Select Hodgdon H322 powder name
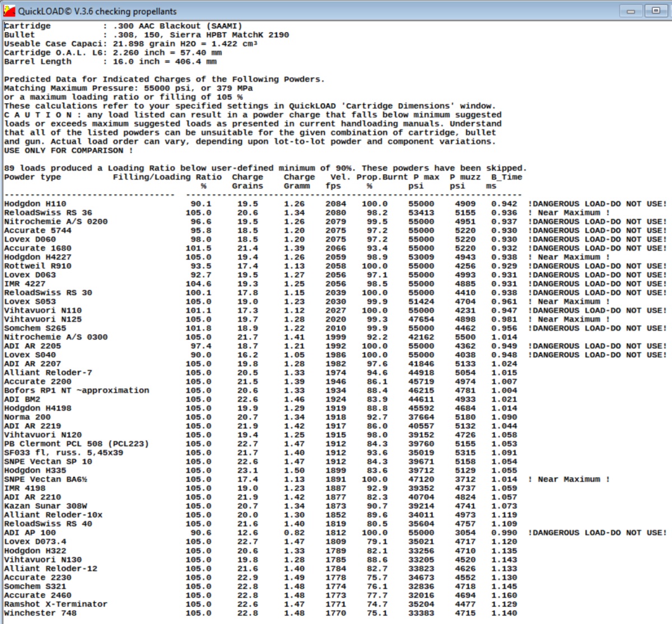 [x=35, y=551]
